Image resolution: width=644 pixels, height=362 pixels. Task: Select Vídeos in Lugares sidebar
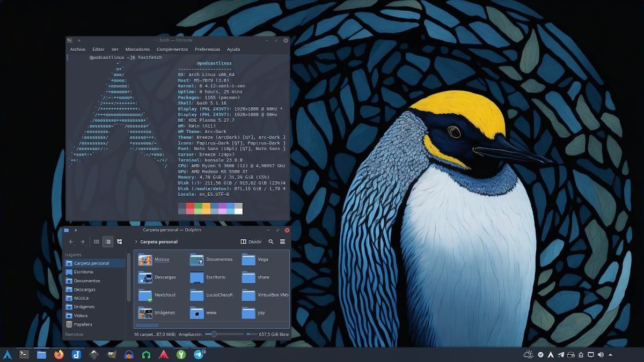[95, 315]
